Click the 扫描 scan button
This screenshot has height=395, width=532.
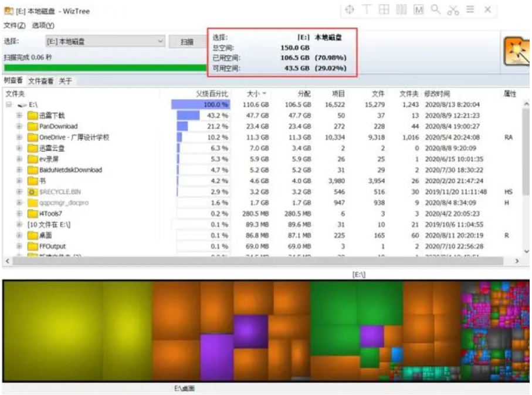tap(187, 42)
